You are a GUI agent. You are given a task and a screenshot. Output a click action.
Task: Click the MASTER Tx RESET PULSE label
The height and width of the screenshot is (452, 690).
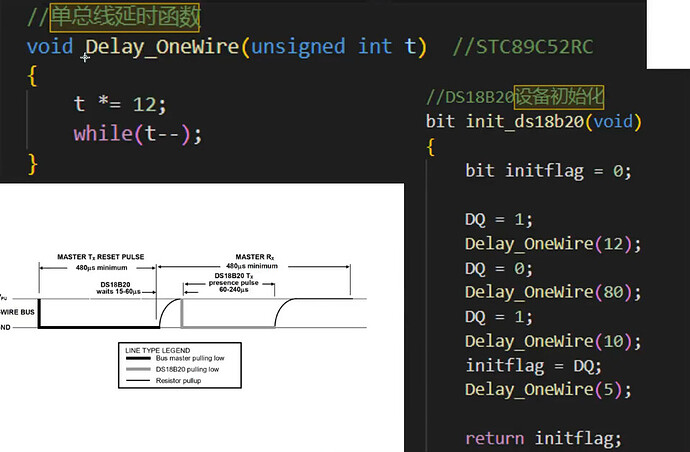point(101,257)
